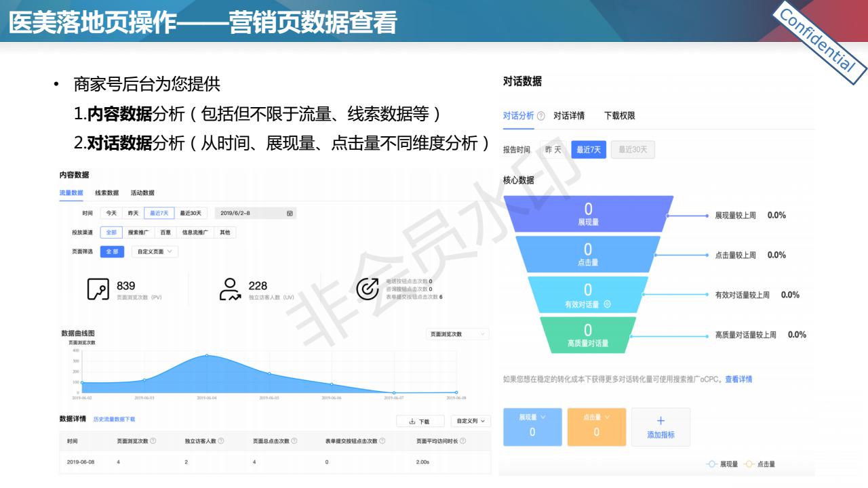Open the 页面浏览次数 chart metric dropdown
This screenshot has height=488, width=868.
tap(458, 334)
